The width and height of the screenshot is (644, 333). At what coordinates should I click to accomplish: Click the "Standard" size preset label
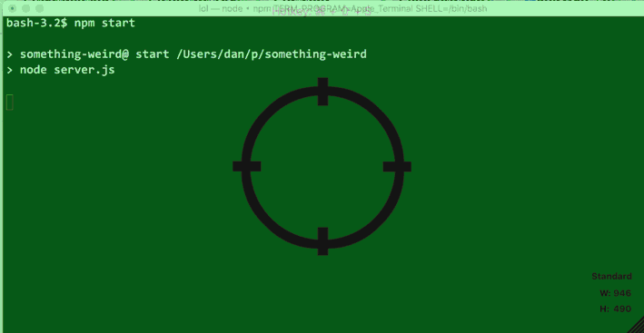click(611, 277)
